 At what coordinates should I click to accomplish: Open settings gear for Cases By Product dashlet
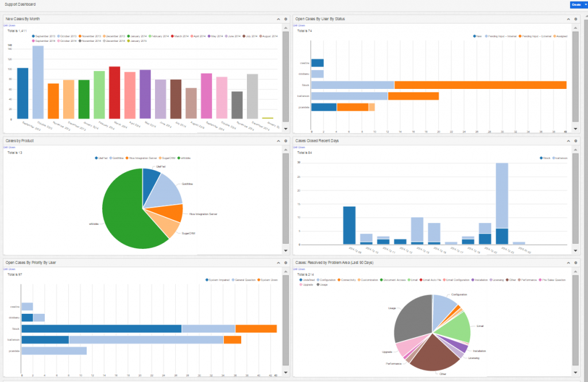click(285, 141)
